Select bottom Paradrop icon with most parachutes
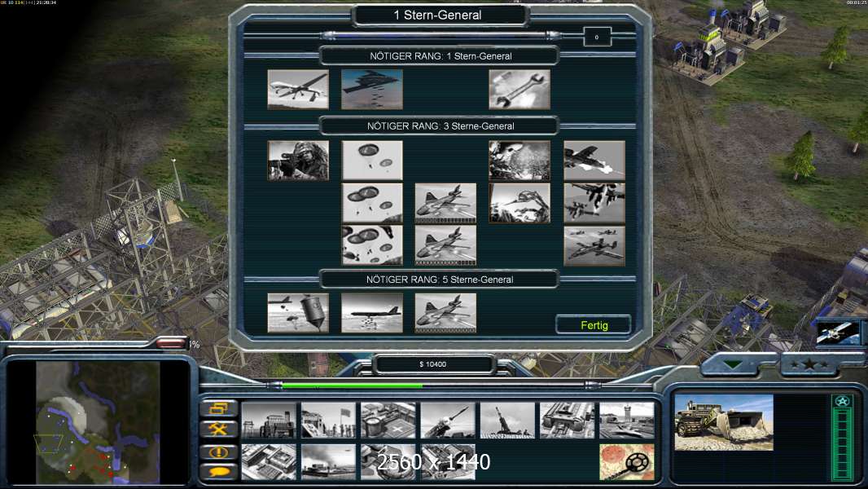This screenshot has width=868, height=489. tap(372, 245)
